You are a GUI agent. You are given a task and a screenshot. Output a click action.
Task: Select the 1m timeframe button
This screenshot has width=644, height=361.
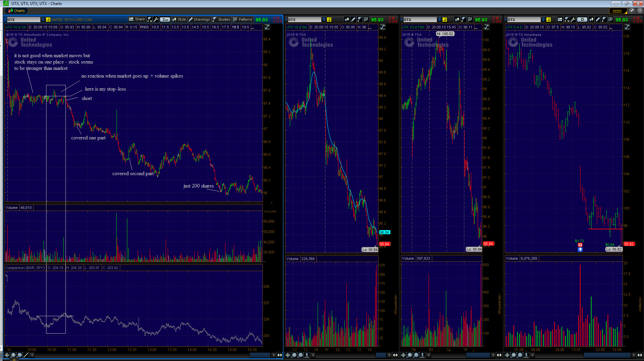165,19
